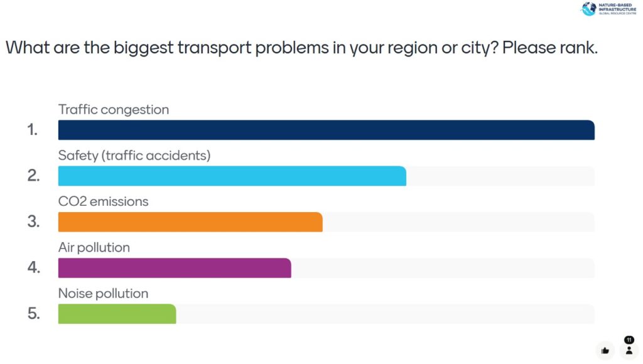Click the participant person icon
Image resolution: width=643 pixels, height=364 pixels.
pyautogui.click(x=629, y=351)
